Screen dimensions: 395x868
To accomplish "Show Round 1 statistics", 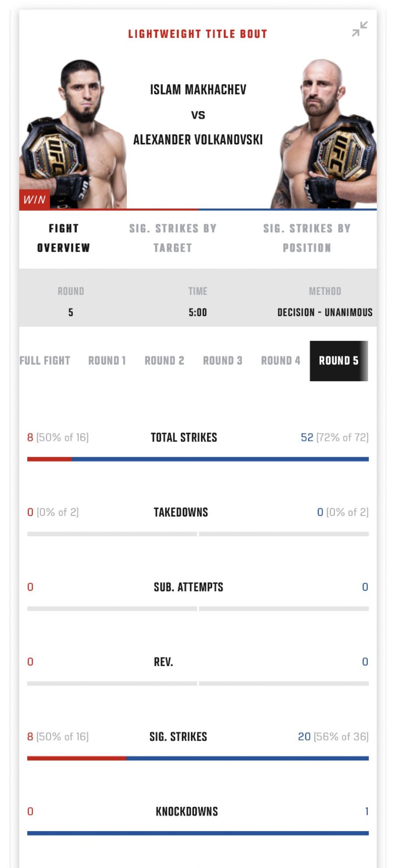I will [107, 361].
